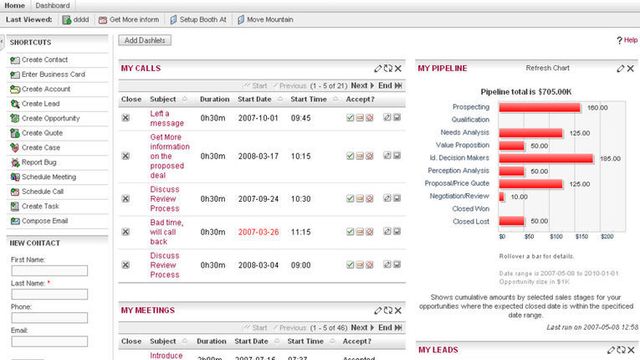The image size is (640, 360).
Task: Click the Compose Email icon
Action: click(15, 221)
